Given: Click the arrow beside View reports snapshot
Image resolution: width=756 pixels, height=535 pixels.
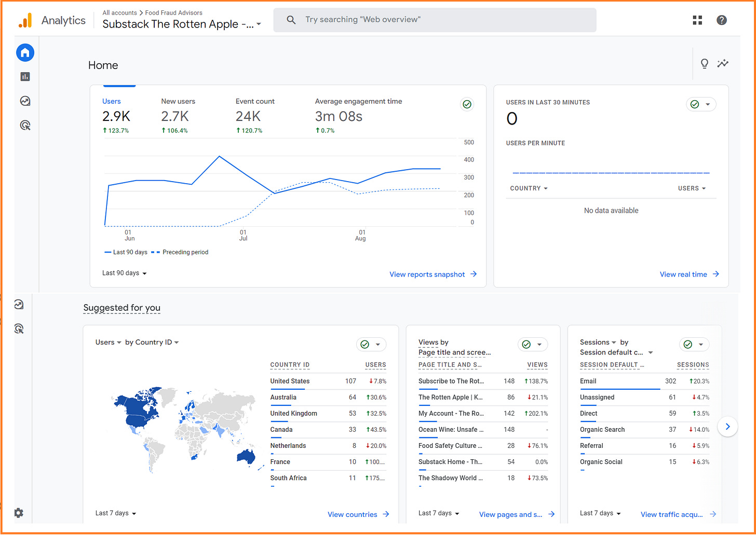Looking at the screenshot, I should (474, 274).
